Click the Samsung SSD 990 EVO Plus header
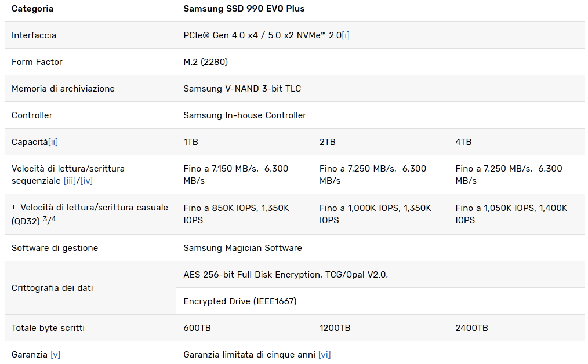The width and height of the screenshot is (588, 364). coord(244,9)
